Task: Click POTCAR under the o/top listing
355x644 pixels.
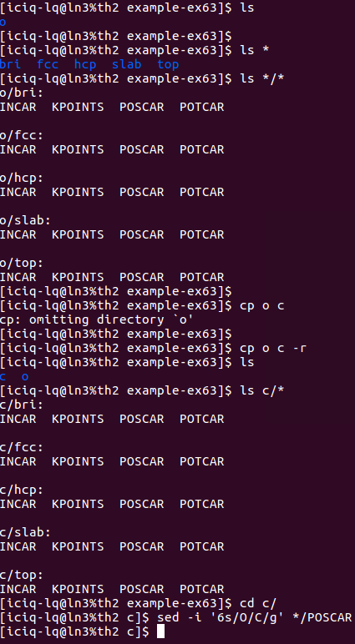Action: coord(201,277)
